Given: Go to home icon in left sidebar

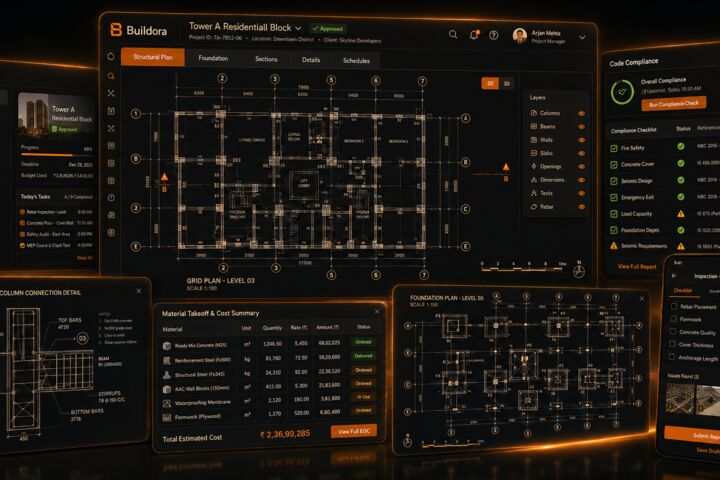Looking at the screenshot, I should (x=111, y=56).
